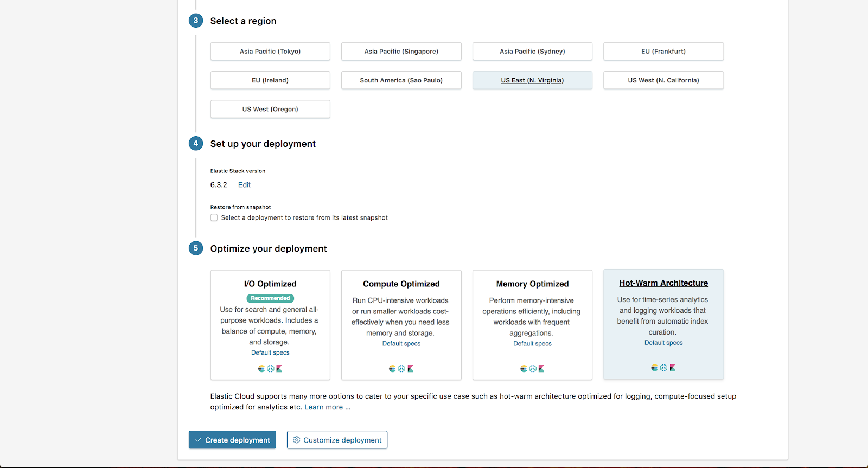Click Elasticsearch icon in Hot-Warm Architecture card
The image size is (868, 468).
tap(654, 368)
